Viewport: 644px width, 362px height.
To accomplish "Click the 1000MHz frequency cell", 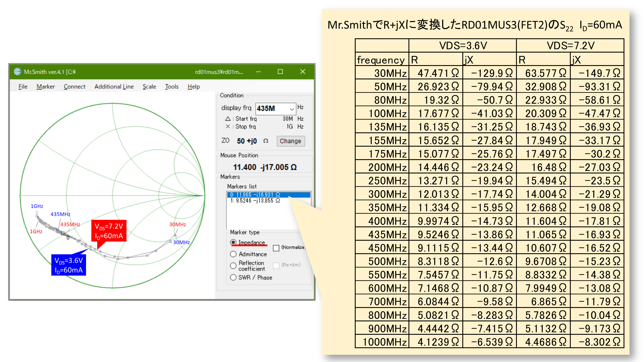I will point(382,342).
